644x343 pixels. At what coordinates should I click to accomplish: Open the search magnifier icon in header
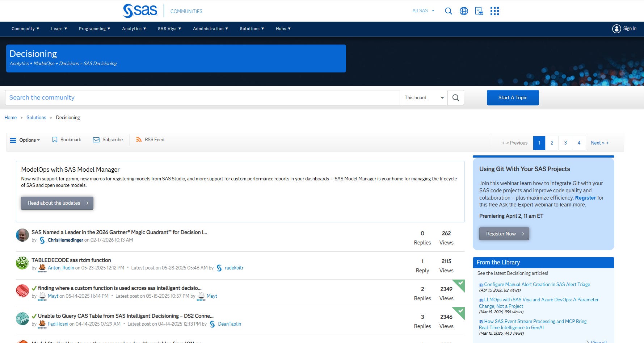click(448, 11)
